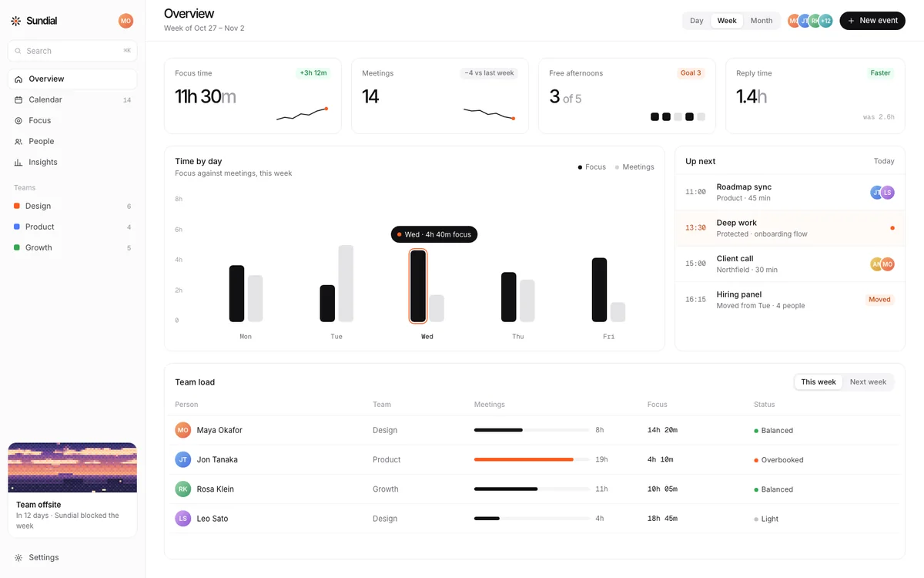Viewport: 924px width, 578px height.
Task: Click the Sundial logo icon
Action: click(x=16, y=21)
